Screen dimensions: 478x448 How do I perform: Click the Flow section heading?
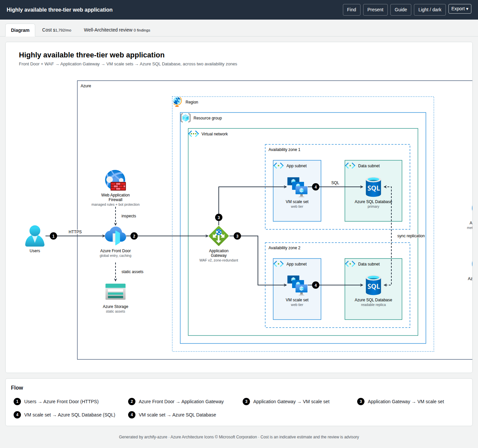click(x=17, y=388)
